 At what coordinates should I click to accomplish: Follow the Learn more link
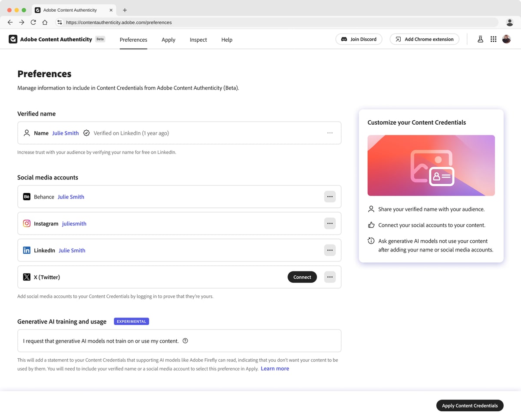275,369
